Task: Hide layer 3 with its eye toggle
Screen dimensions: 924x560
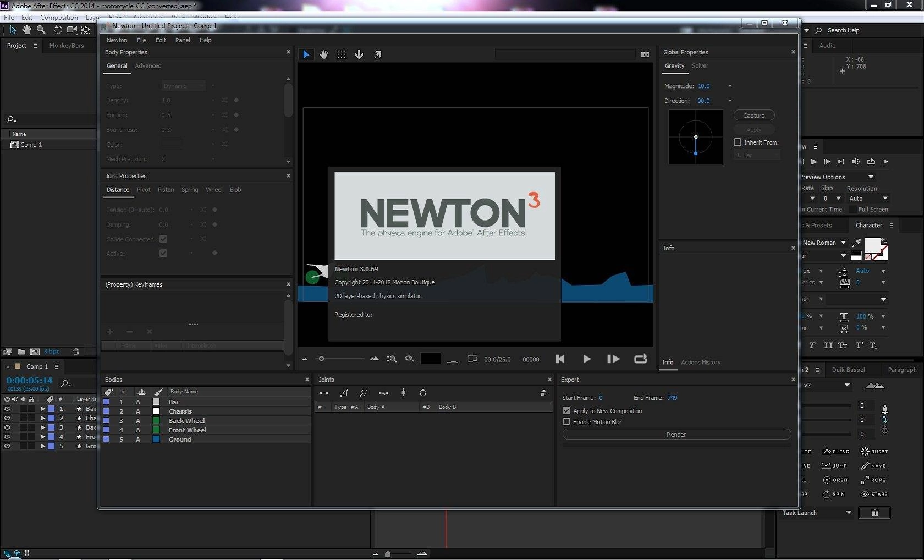Action: [x=7, y=427]
